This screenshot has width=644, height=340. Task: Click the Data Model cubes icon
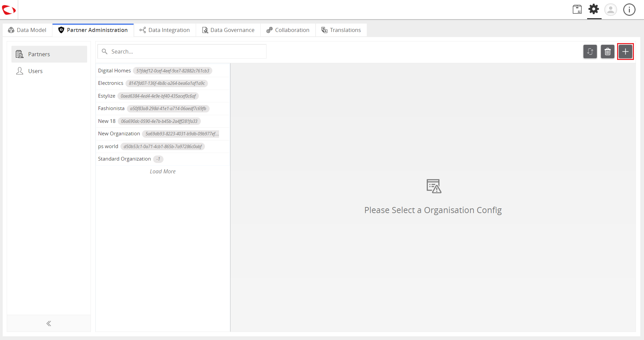point(11,30)
